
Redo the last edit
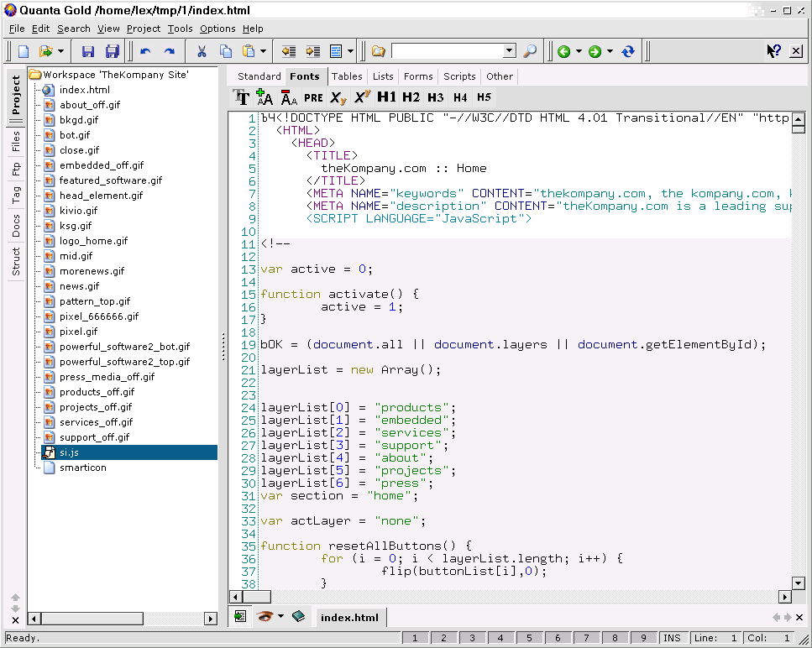pyautogui.click(x=170, y=51)
